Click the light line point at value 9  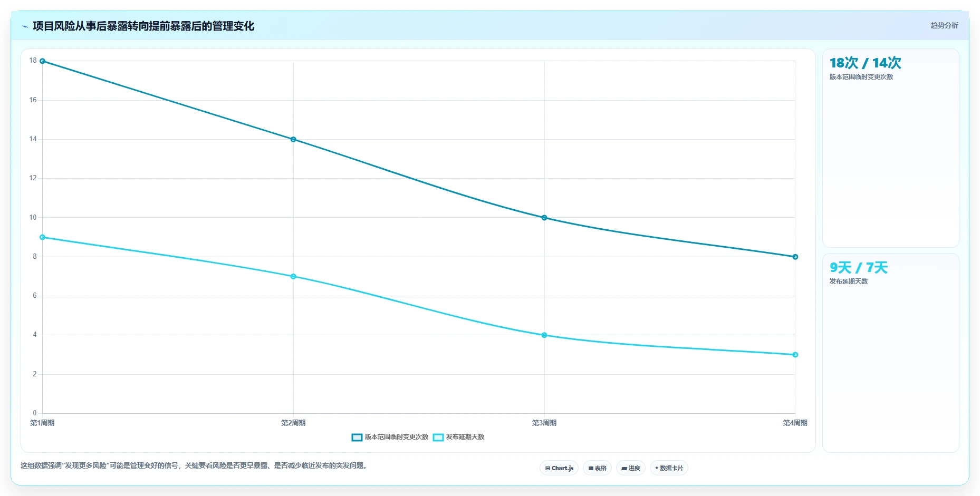[x=43, y=237]
